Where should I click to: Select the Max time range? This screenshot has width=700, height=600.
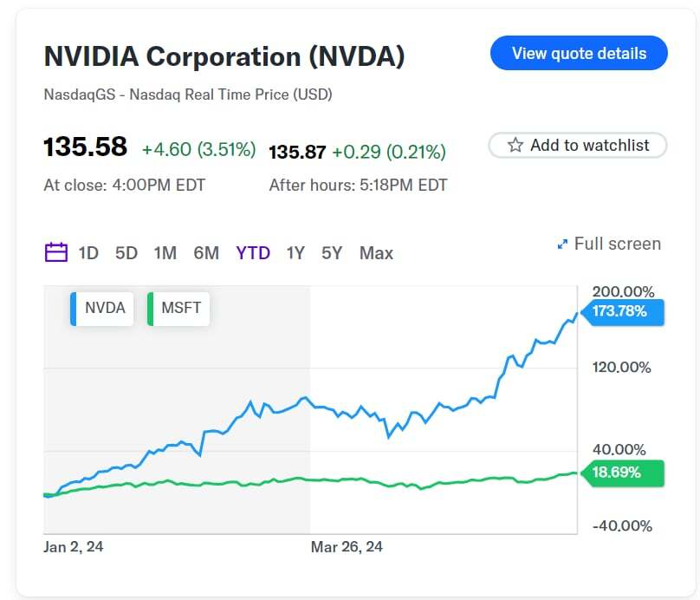pos(376,253)
